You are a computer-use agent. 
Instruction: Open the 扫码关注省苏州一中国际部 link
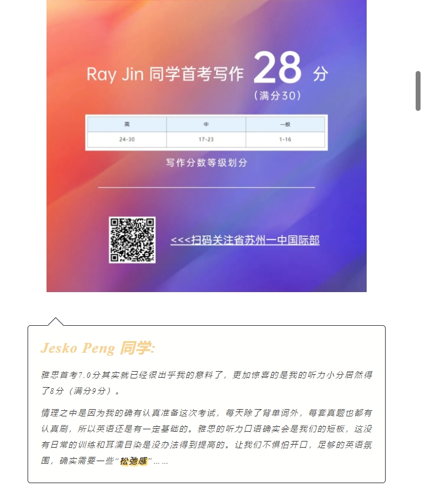click(245, 240)
